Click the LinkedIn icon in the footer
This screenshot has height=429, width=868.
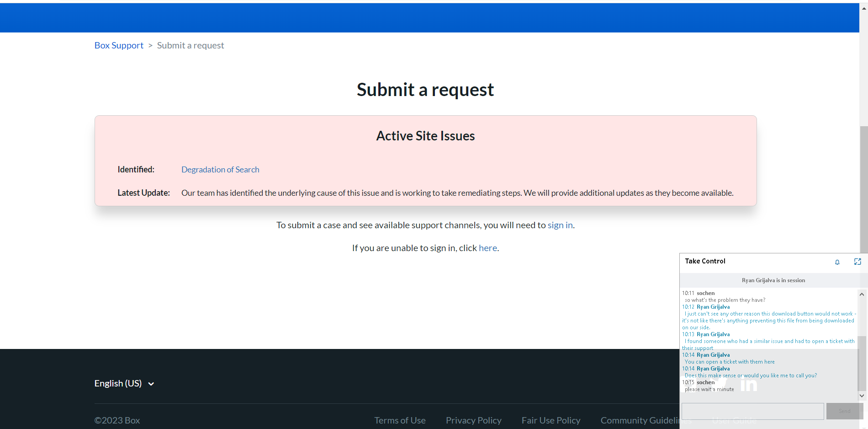pyautogui.click(x=748, y=385)
